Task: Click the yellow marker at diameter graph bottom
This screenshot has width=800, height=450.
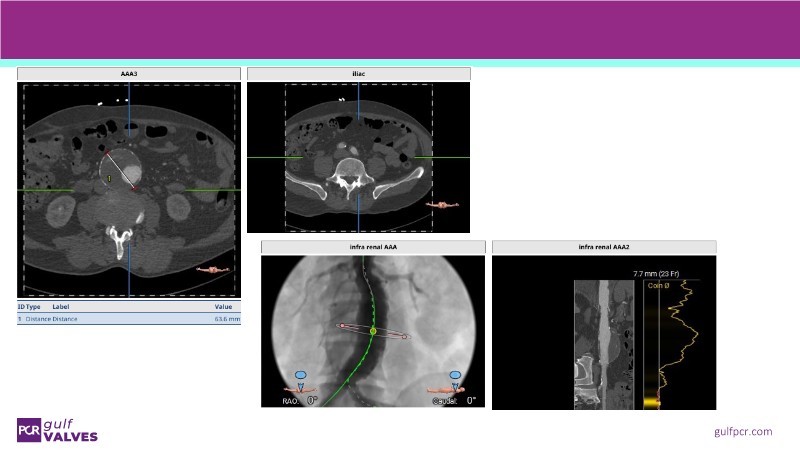Action: (x=645, y=402)
